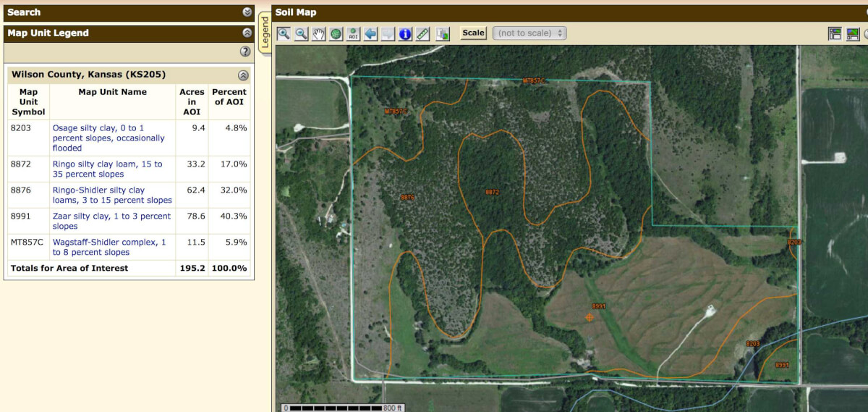Click the green globe full-extent icon
868x412 pixels.
[336, 33]
